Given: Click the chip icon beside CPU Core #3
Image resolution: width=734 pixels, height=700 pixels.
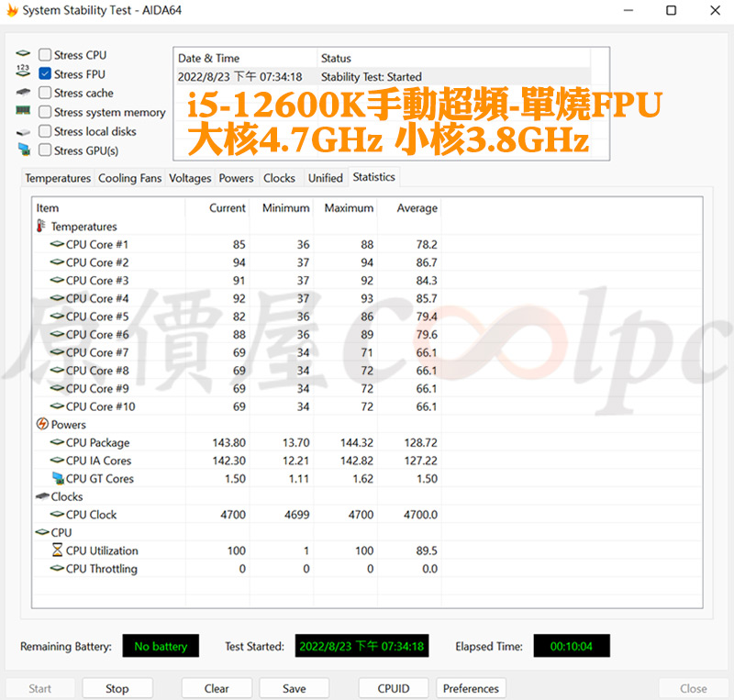Looking at the screenshot, I should [x=57, y=280].
